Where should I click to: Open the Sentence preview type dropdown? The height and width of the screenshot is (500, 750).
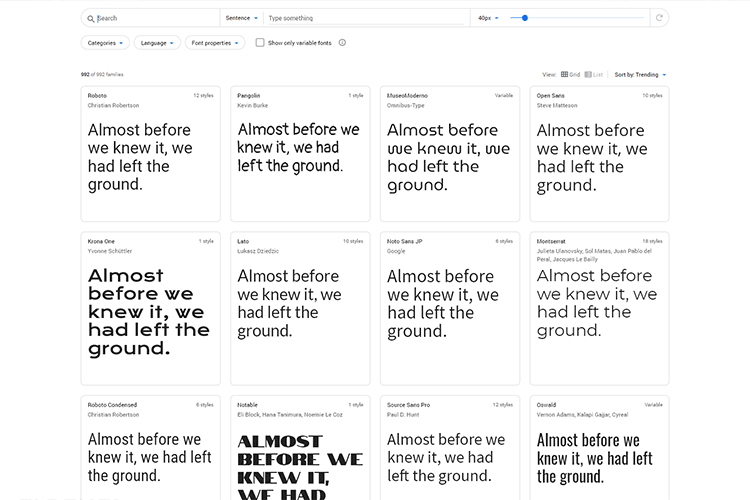point(241,18)
